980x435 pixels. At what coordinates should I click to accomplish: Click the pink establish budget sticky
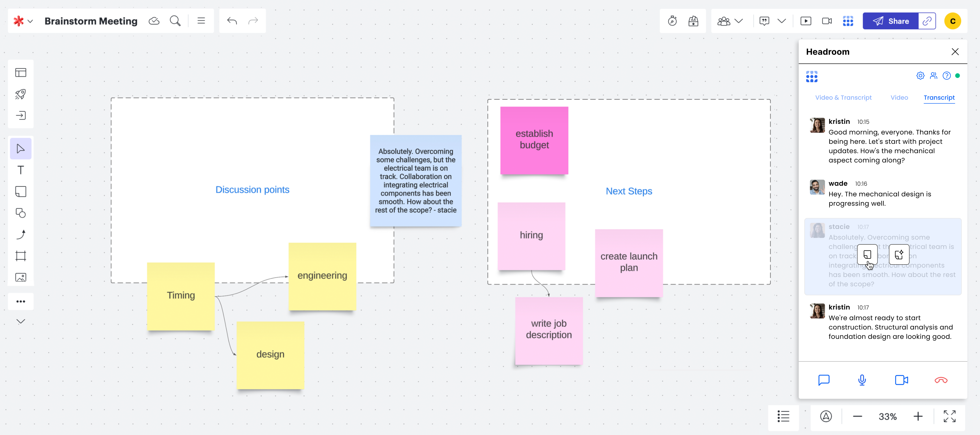tap(534, 140)
